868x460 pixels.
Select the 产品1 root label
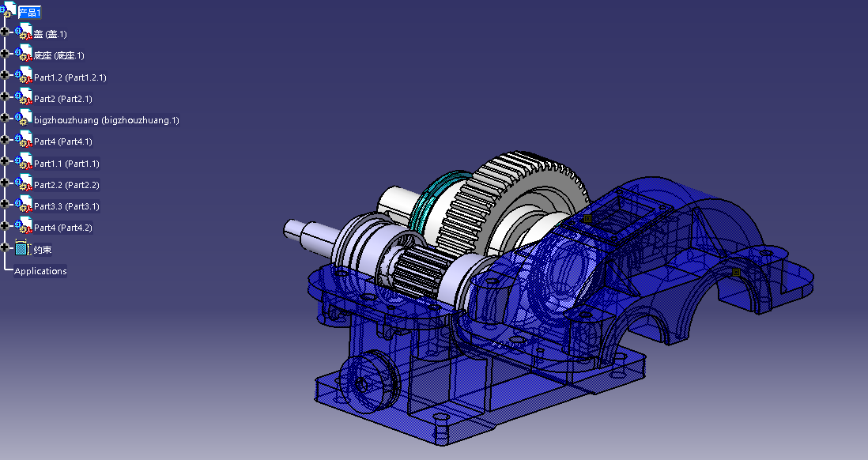pos(29,13)
